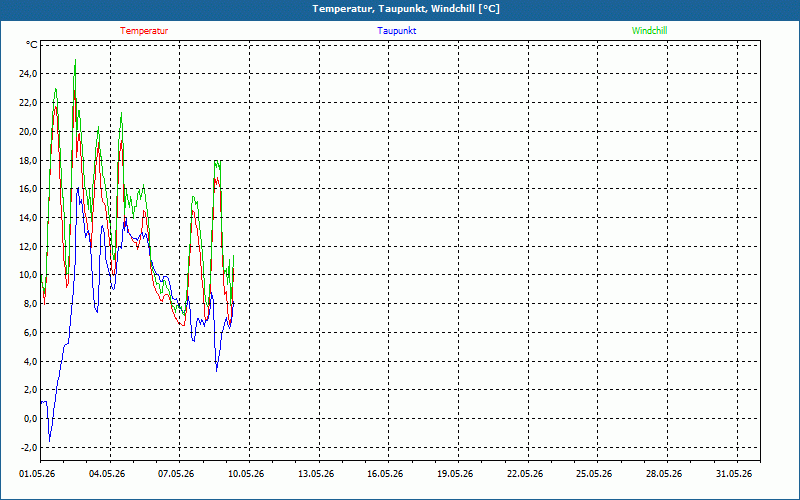Click the 18,0 y-axis value
The width and height of the screenshot is (800, 500).
(28, 160)
